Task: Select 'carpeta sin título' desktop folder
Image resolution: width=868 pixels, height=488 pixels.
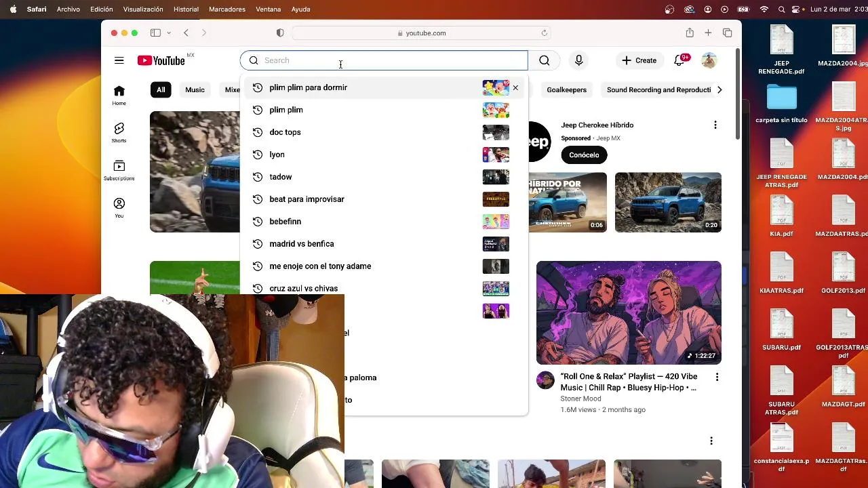Action: pyautogui.click(x=781, y=103)
